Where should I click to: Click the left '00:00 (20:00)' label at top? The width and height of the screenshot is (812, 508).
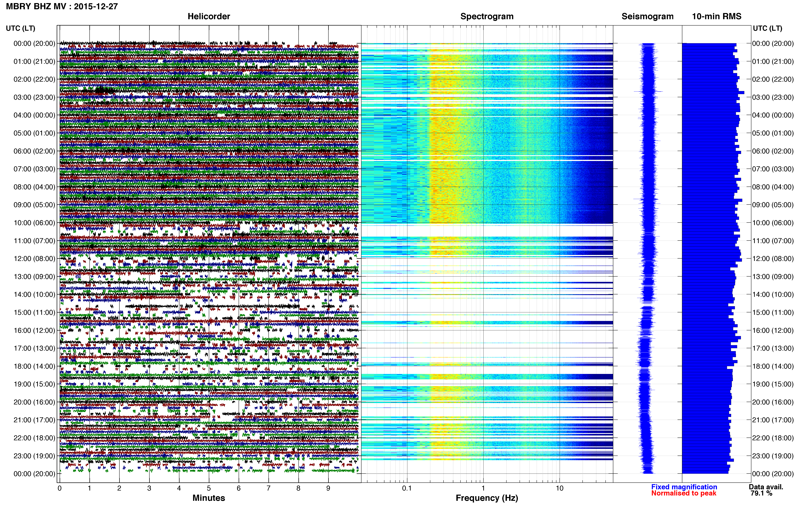34,43
